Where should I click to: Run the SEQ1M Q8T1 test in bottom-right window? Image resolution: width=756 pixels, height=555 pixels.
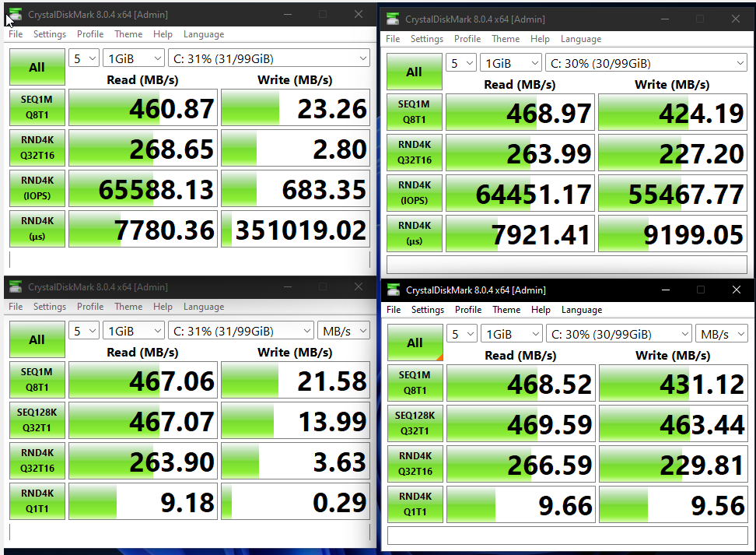415,383
